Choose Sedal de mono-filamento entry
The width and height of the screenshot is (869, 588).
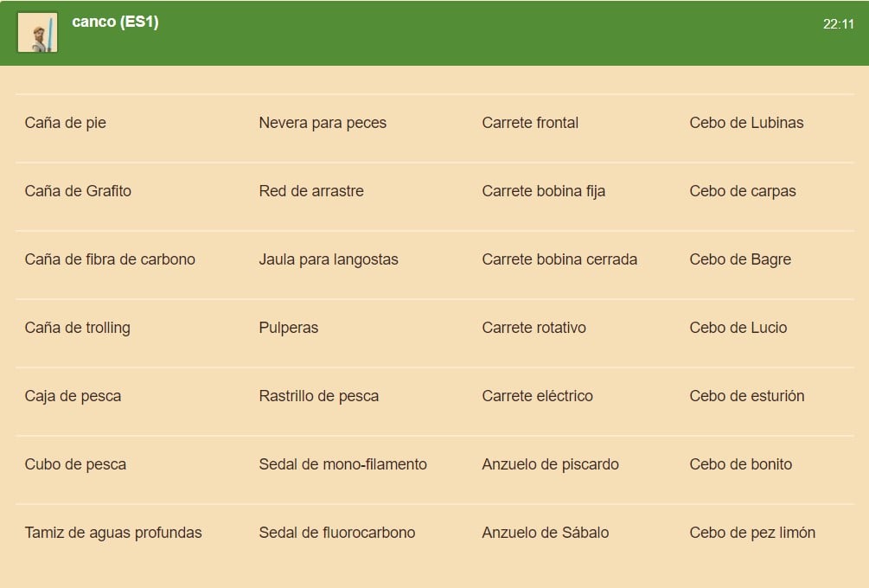[342, 463]
